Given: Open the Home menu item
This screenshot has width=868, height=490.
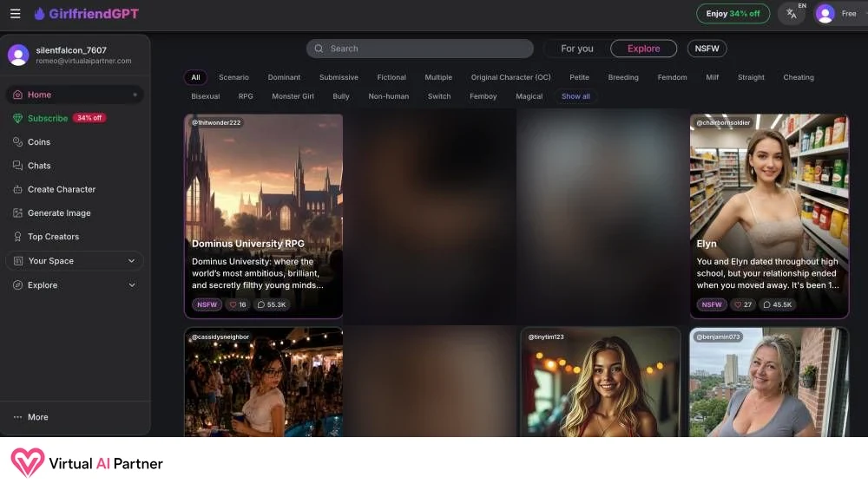Looking at the screenshot, I should 75,95.
